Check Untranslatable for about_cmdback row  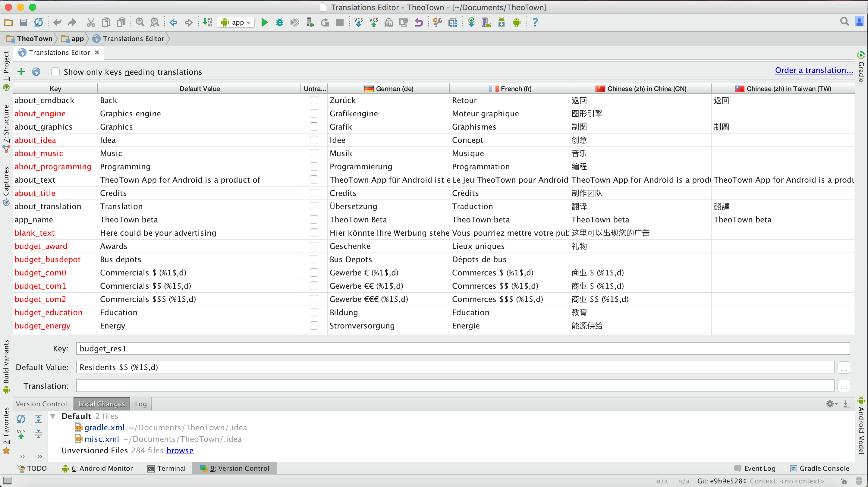point(314,100)
